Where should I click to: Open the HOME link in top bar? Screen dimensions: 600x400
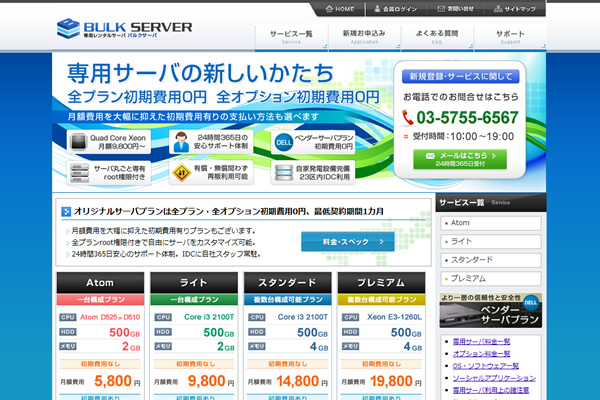click(339, 9)
